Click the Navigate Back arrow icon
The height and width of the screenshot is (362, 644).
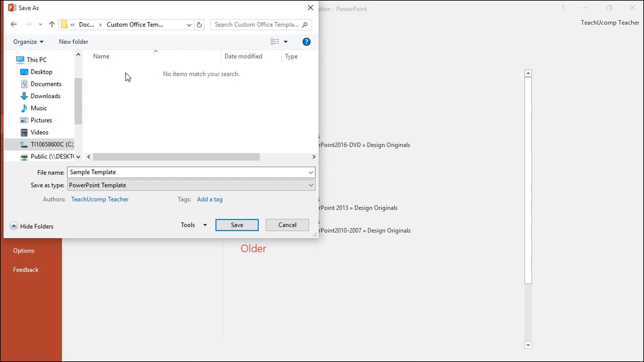pyautogui.click(x=13, y=24)
